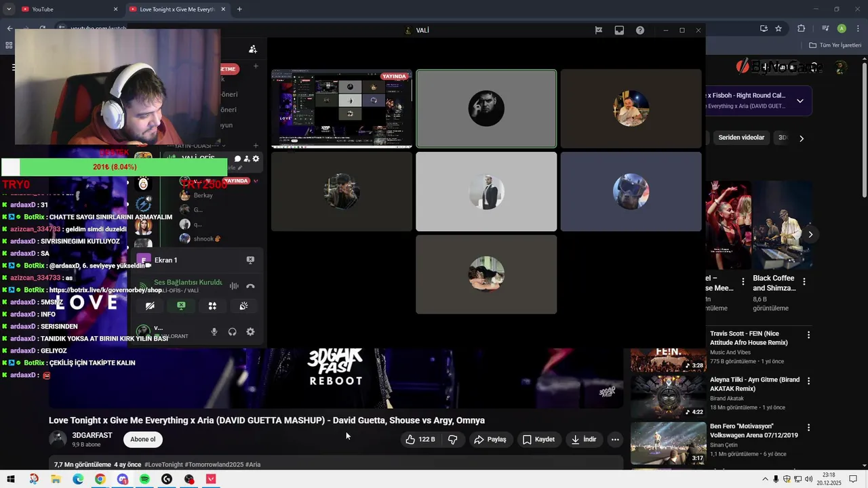Image resolution: width=868 pixels, height=488 pixels.
Task: Open Chrome profile avatar A
Action: (x=842, y=28)
